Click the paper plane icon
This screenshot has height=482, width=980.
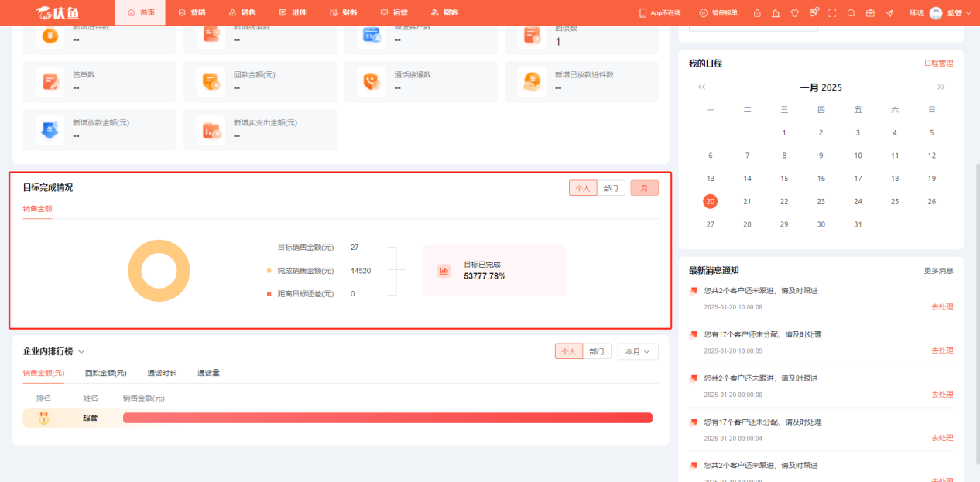tap(889, 13)
